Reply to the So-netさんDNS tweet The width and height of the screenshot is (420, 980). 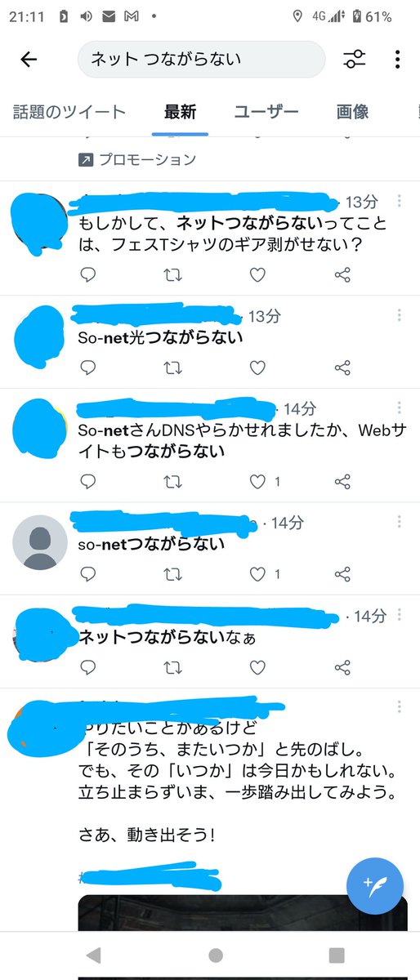coord(89,482)
